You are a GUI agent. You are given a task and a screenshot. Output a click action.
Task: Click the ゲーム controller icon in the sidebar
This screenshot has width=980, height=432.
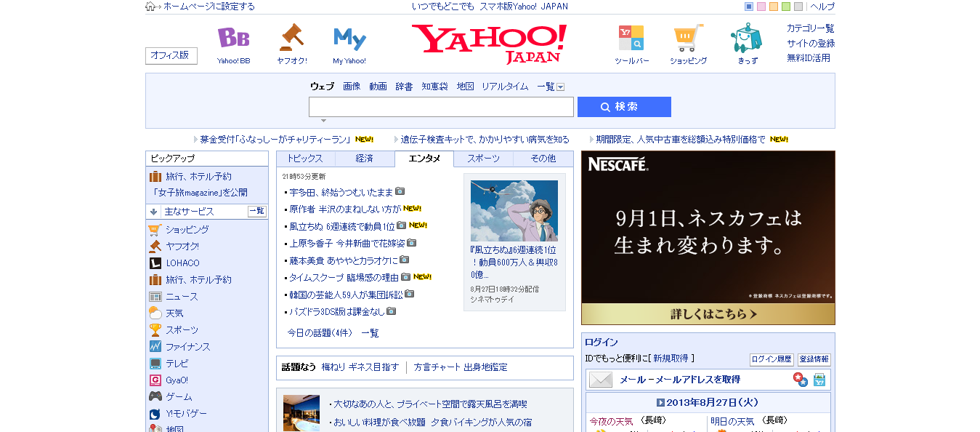point(155,397)
